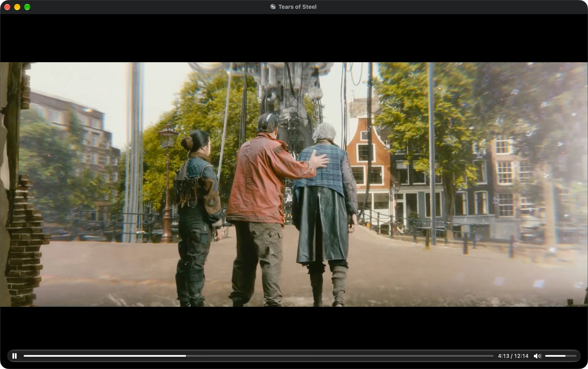The image size is (588, 369).
Task: Minimize the player window
Action: tap(17, 7)
